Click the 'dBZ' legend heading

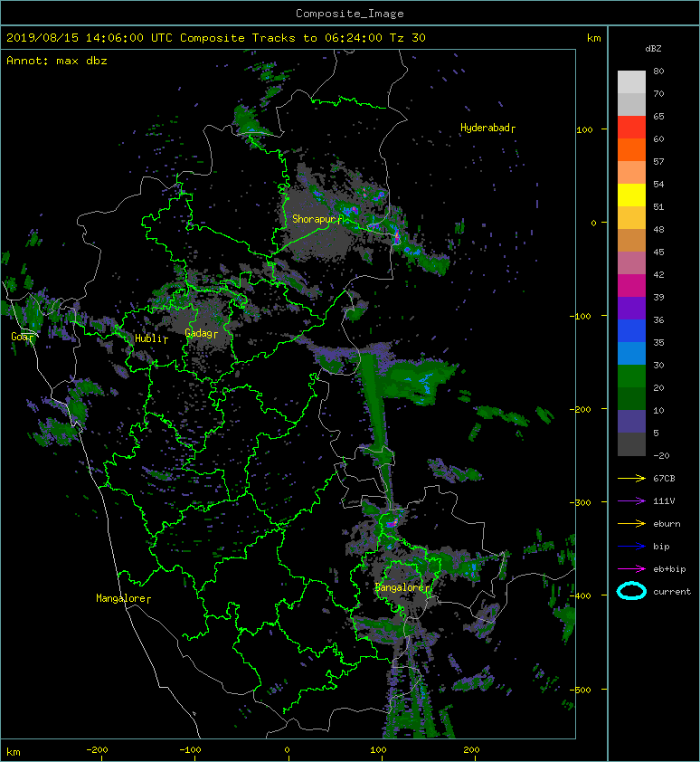(x=653, y=49)
